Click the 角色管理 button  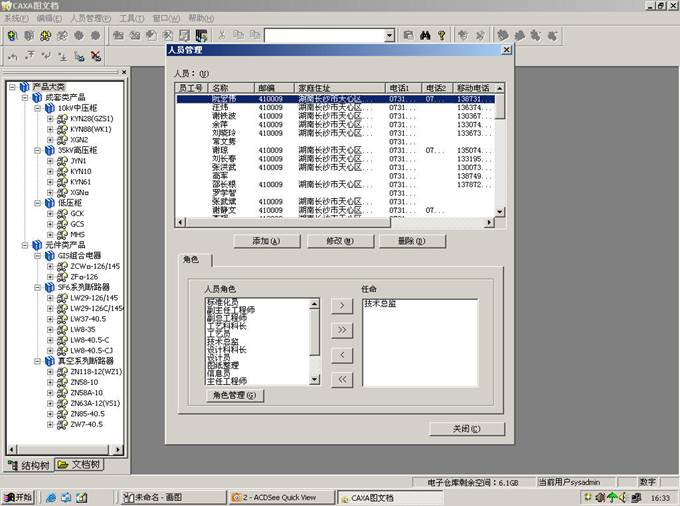pos(235,395)
